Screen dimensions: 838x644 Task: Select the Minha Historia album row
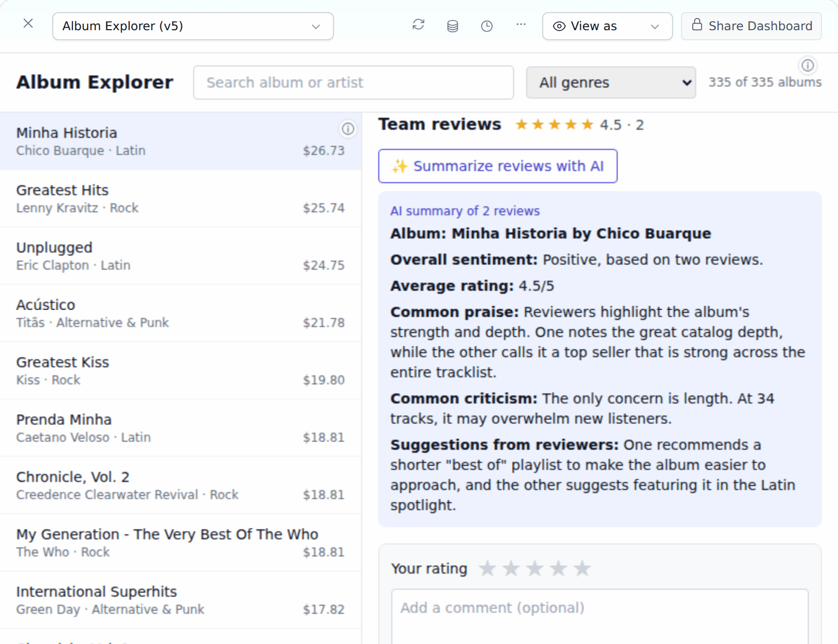[181, 141]
